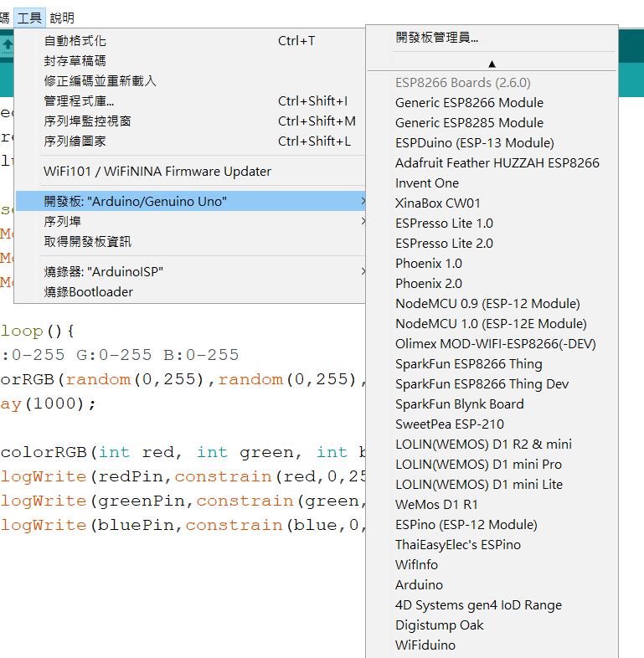Click analogWrite(redPin line in editor
The image size is (644, 658).
click(x=183, y=476)
